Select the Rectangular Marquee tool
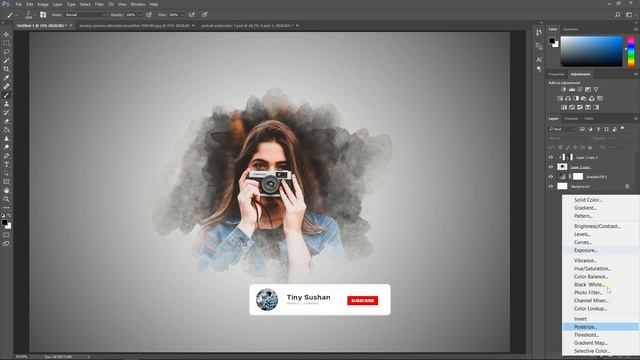Image resolution: width=640 pixels, height=360 pixels. coord(6,43)
